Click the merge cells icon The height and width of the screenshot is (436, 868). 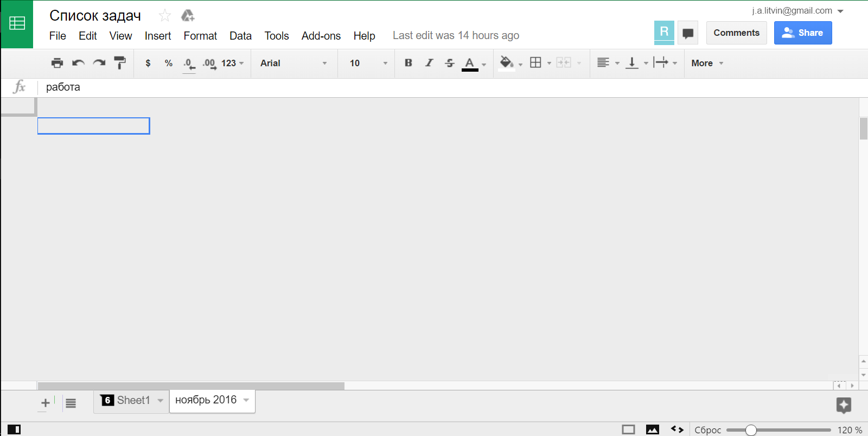pos(564,63)
